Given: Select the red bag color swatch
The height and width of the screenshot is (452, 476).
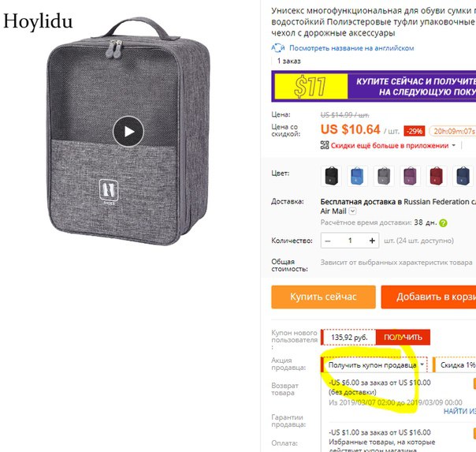Looking at the screenshot, I should [437, 176].
